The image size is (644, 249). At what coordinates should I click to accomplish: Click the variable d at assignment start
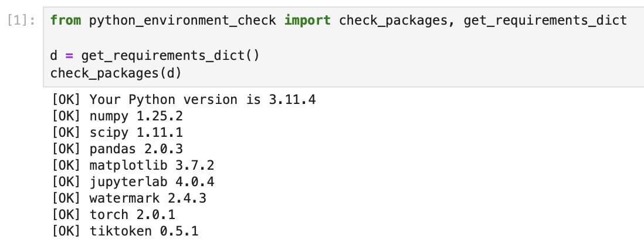[x=53, y=56]
